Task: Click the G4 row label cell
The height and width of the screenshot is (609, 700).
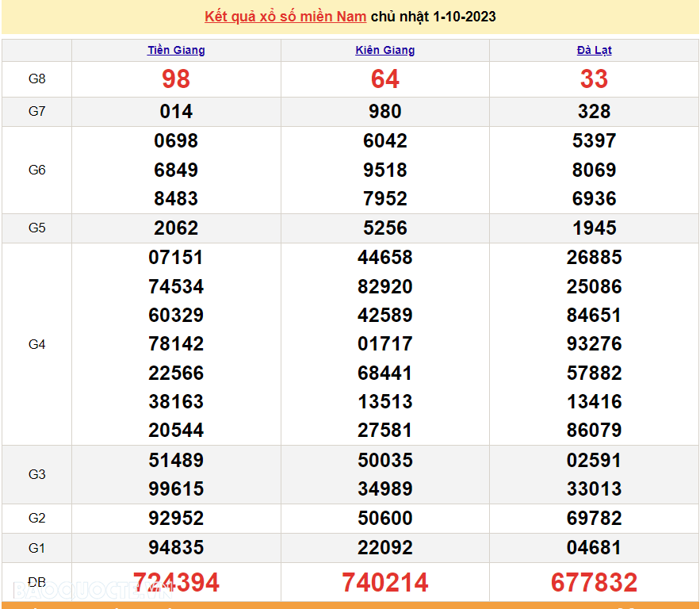Action: [x=37, y=344]
